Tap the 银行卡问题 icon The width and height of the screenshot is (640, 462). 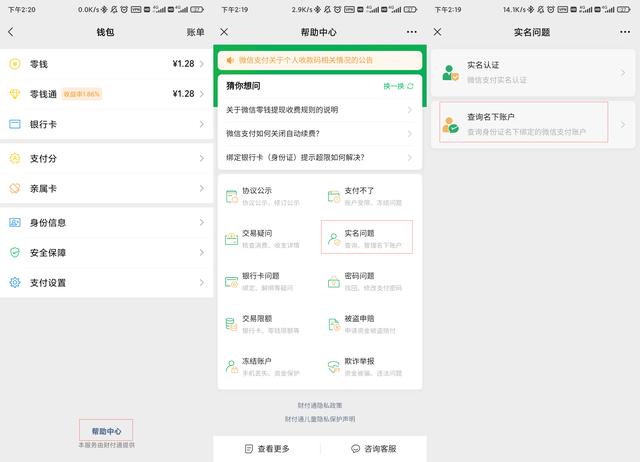click(x=232, y=282)
